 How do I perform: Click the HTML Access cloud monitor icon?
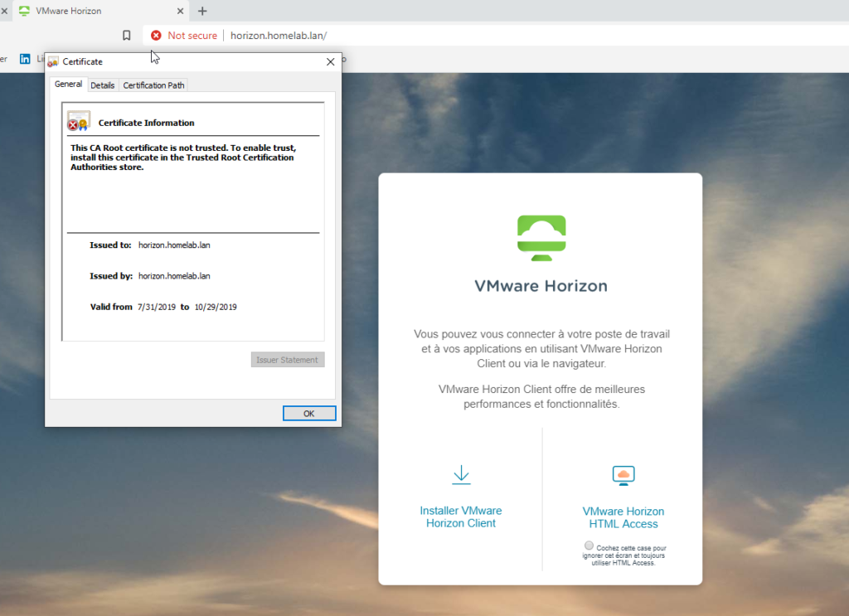(623, 475)
